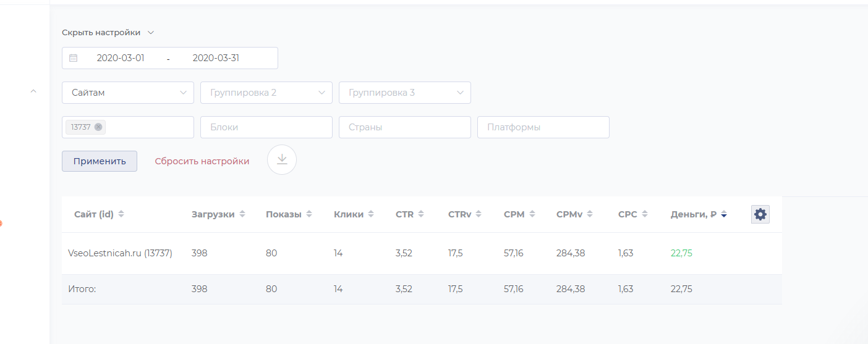This screenshot has height=344, width=868.
Task: Click the Страны filter input field
Action: click(405, 127)
